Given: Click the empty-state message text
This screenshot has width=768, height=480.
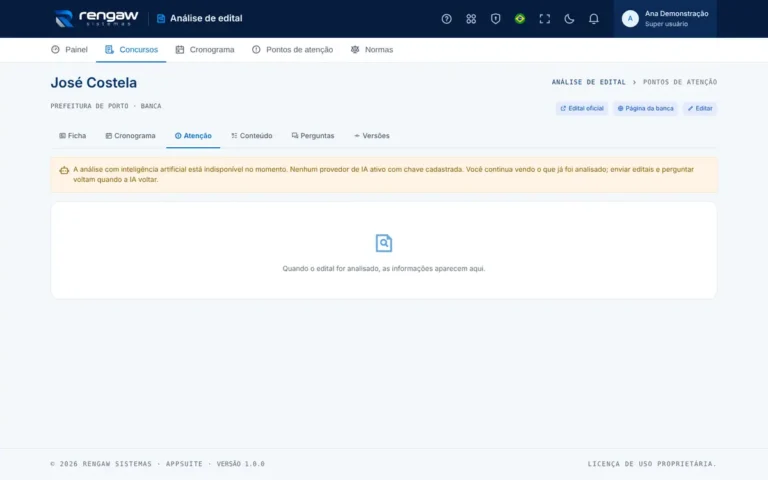Looking at the screenshot, I should click(384, 268).
